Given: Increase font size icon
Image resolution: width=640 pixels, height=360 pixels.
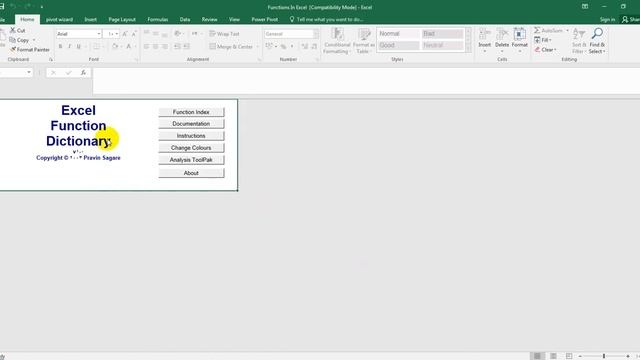Looking at the screenshot, I should 125,34.
